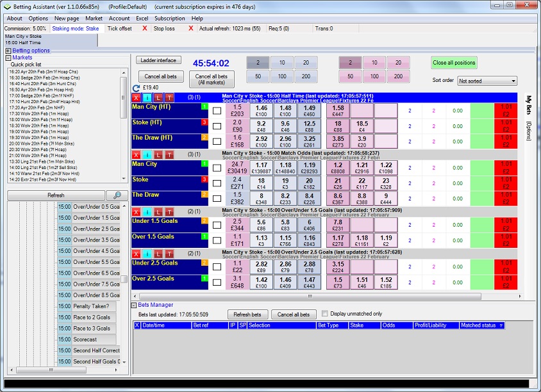Image resolution: width=541 pixels, height=392 pixels.
Task: Click Refresh button under Quick pick list
Action: click(56, 195)
